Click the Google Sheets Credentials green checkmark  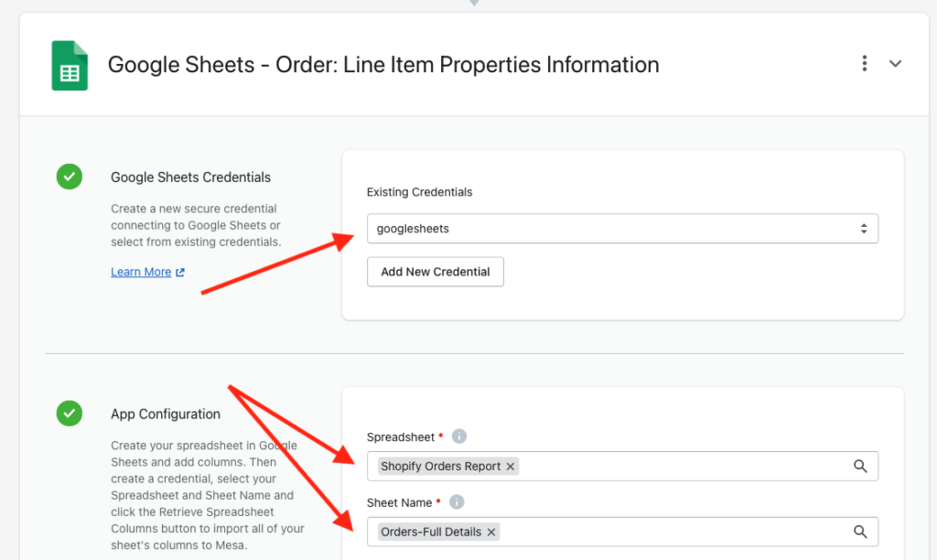pyautogui.click(x=70, y=177)
